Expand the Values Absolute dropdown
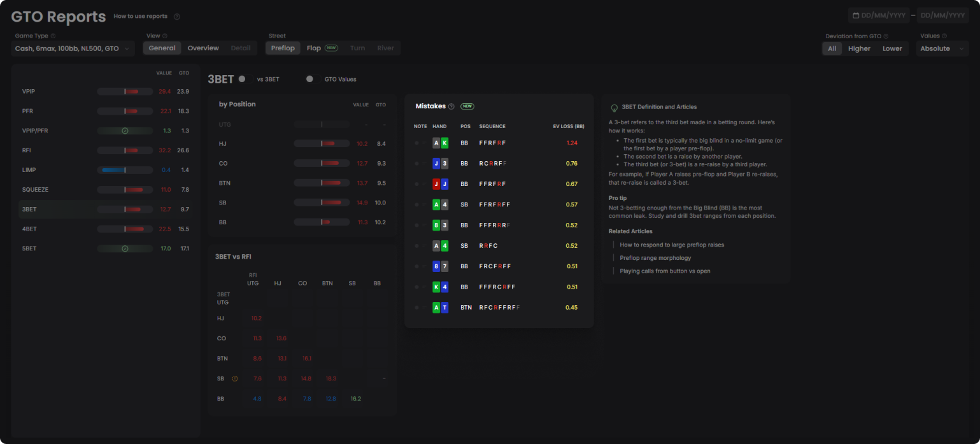Viewport: 980px width, 444px height. pyautogui.click(x=942, y=48)
